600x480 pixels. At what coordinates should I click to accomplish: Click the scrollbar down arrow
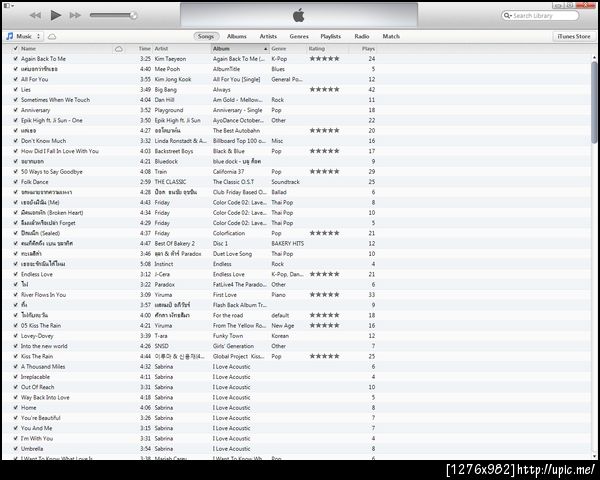click(594, 456)
